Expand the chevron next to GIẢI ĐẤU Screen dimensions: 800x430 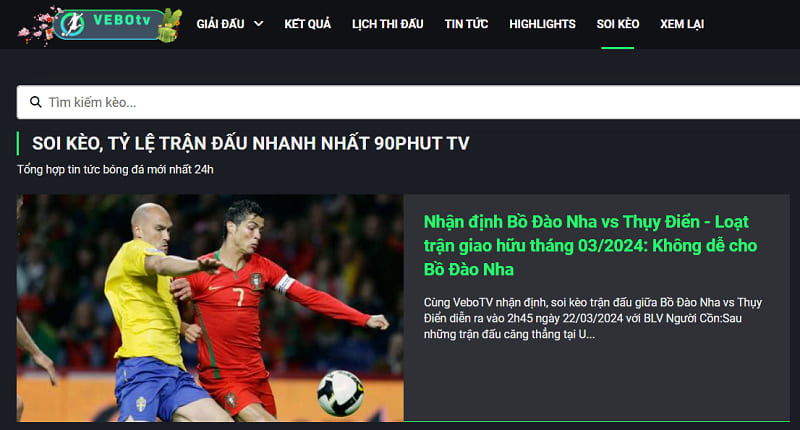pyautogui.click(x=259, y=23)
